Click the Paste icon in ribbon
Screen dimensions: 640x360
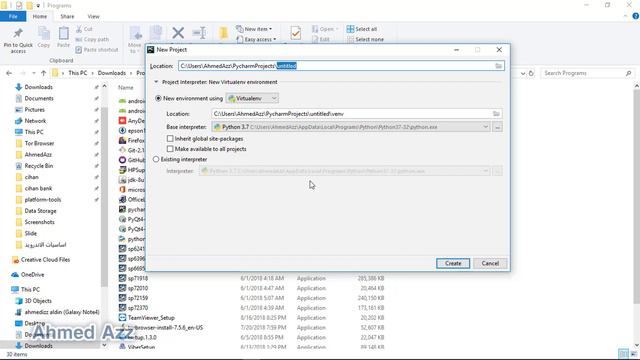click(63, 34)
